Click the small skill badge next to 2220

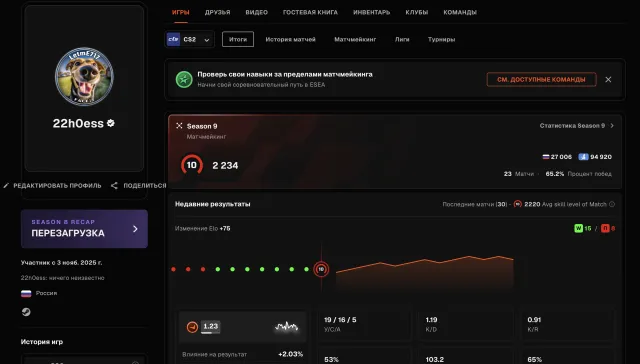point(518,204)
